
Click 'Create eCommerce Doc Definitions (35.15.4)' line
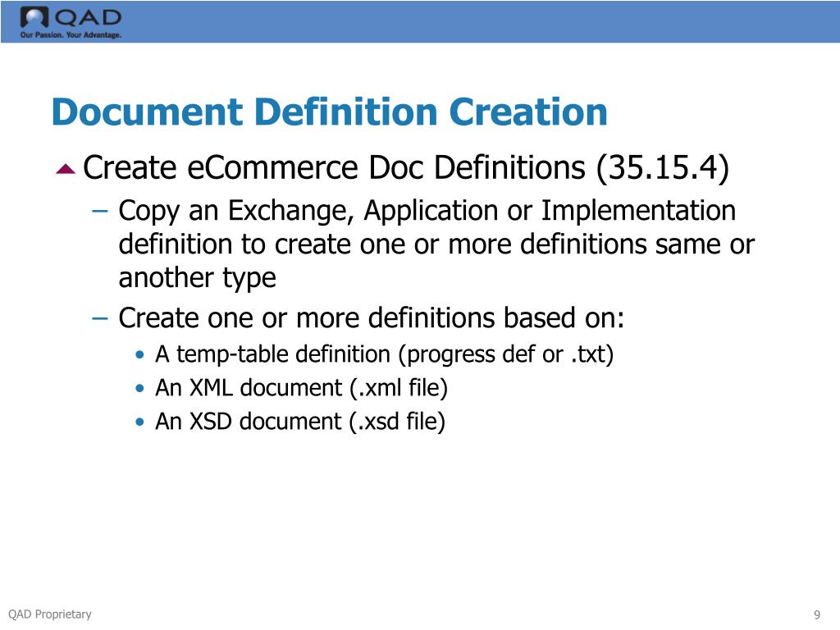coord(406,167)
